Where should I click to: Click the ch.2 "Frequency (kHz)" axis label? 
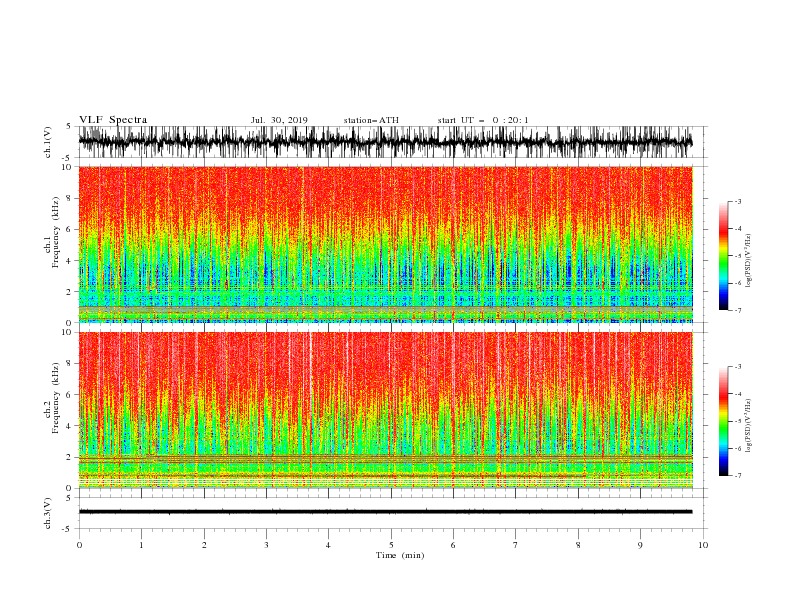point(56,398)
